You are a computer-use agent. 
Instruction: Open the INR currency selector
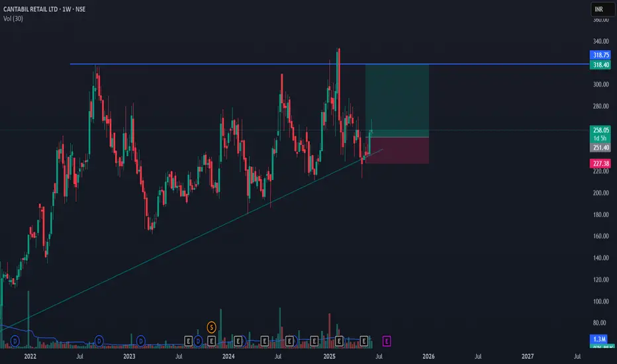point(603,9)
